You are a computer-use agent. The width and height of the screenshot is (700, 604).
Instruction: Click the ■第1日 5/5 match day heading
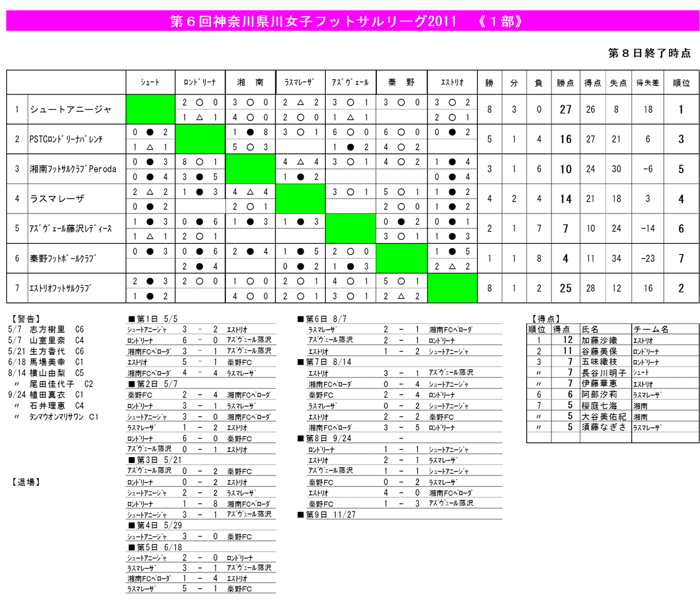[x=153, y=319]
